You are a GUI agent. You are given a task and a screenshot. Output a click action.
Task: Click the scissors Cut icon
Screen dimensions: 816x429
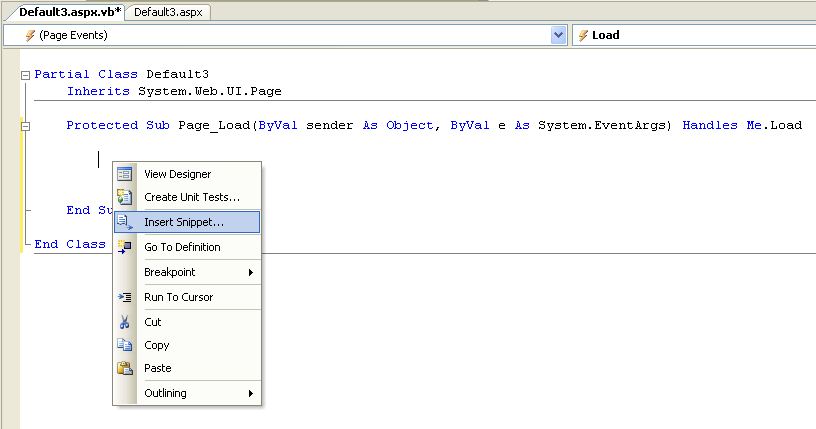[124, 322]
